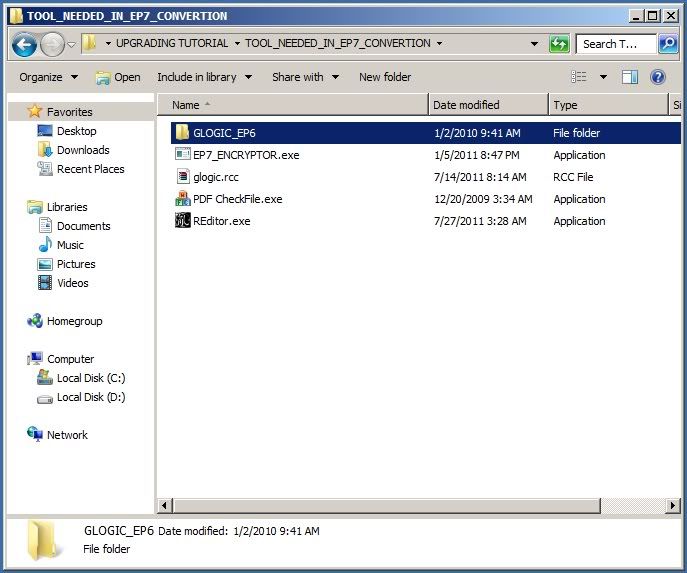Screen dimensions: 687x573
Task: Open the Help question mark icon
Action: click(x=658, y=77)
